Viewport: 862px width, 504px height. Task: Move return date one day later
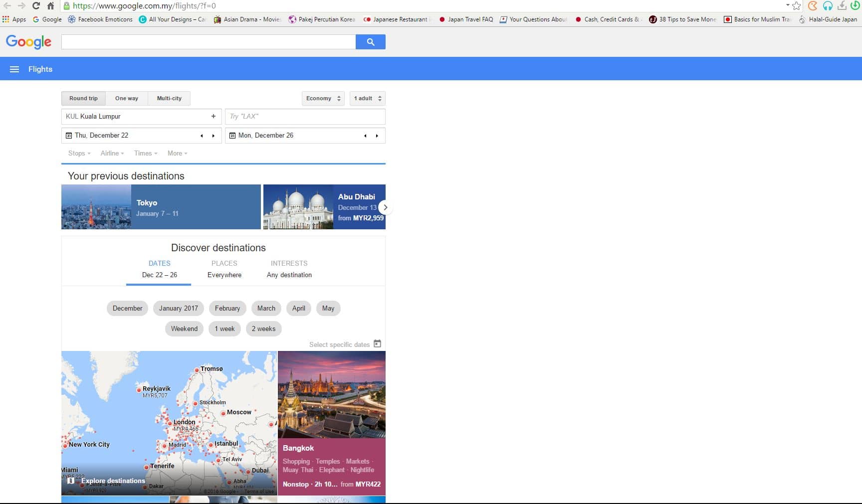(377, 136)
